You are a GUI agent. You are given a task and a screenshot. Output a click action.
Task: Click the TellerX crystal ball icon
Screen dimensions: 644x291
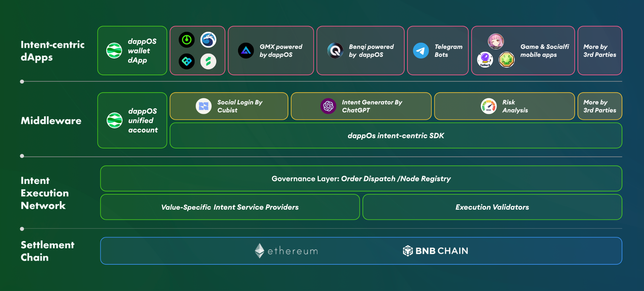485,60
